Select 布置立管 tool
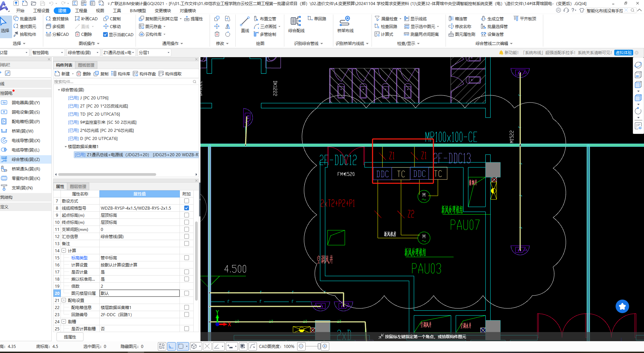Screen dimensions: 644x353 (x=265, y=19)
